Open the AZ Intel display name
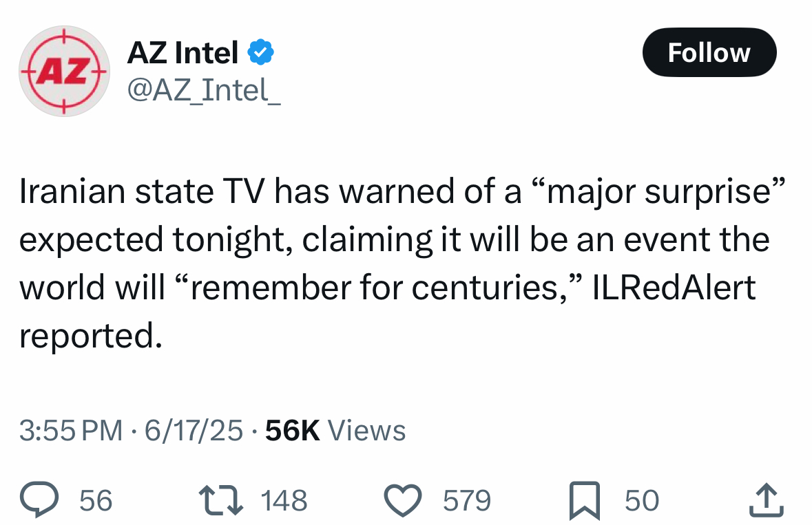This screenshot has width=812, height=525. [183, 52]
